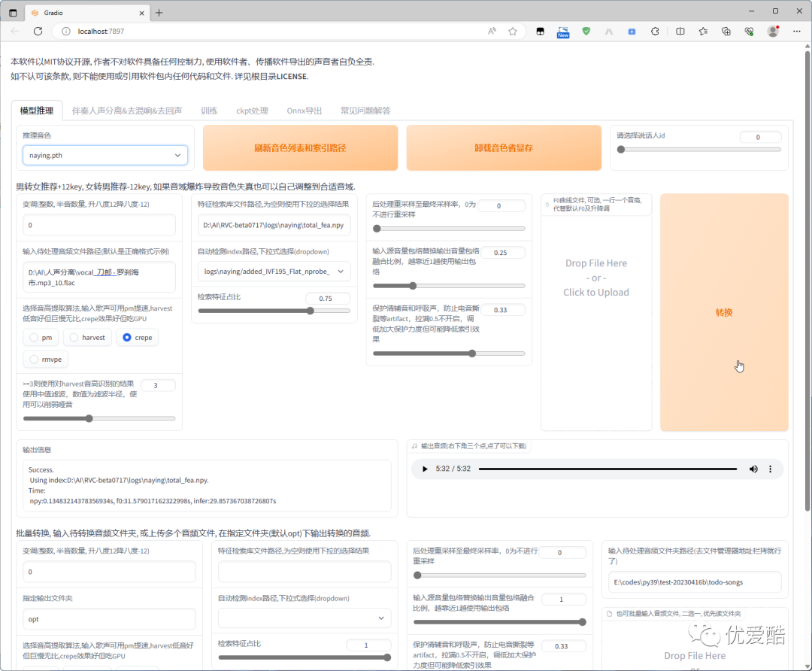The width and height of the screenshot is (812, 671).
Task: Click the New badge extension icon
Action: point(563,32)
